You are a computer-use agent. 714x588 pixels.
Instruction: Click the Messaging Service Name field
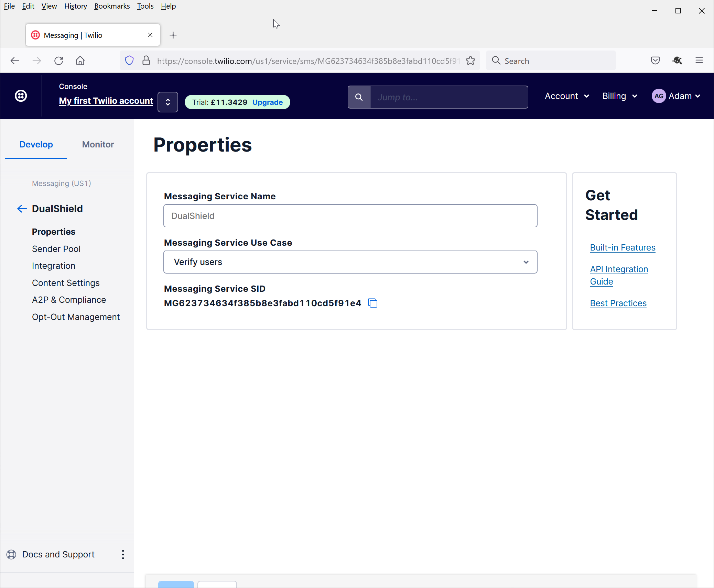(x=350, y=216)
